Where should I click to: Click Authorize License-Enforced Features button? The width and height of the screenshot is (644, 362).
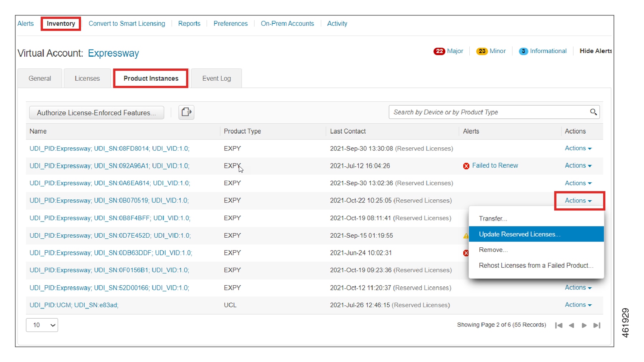[96, 113]
